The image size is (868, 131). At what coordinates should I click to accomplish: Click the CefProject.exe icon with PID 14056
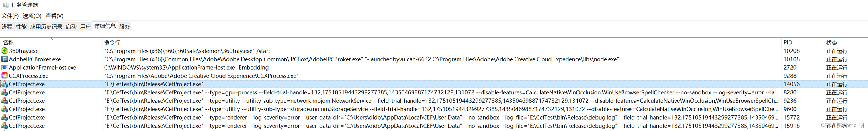point(4,84)
